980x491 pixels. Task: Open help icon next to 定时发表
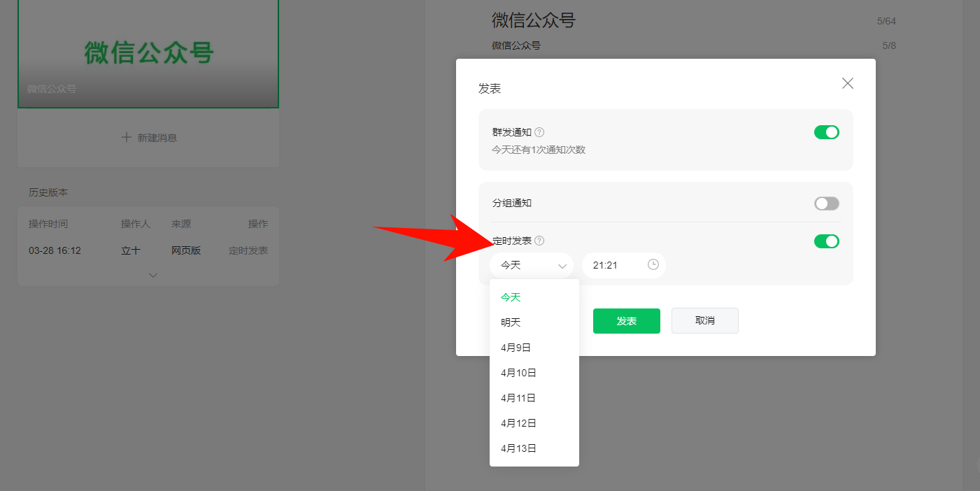pos(539,241)
